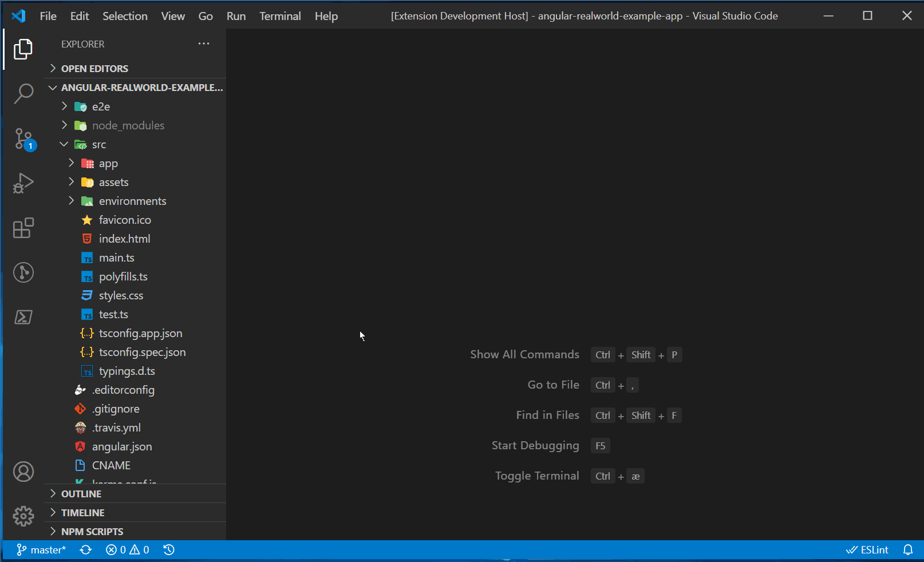Open polyfills.ts file
924x562 pixels.
click(135, 276)
